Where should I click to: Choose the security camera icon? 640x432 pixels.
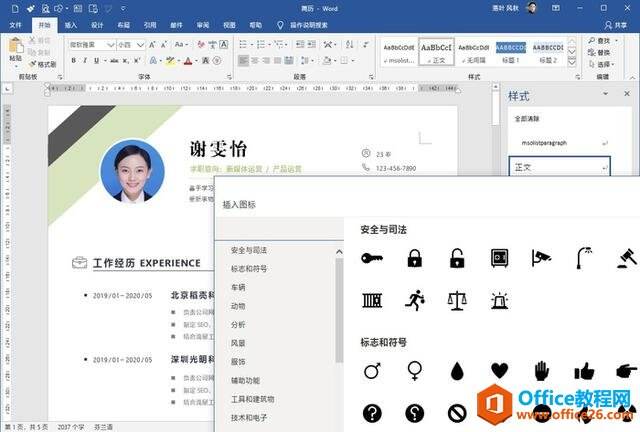[541, 259]
